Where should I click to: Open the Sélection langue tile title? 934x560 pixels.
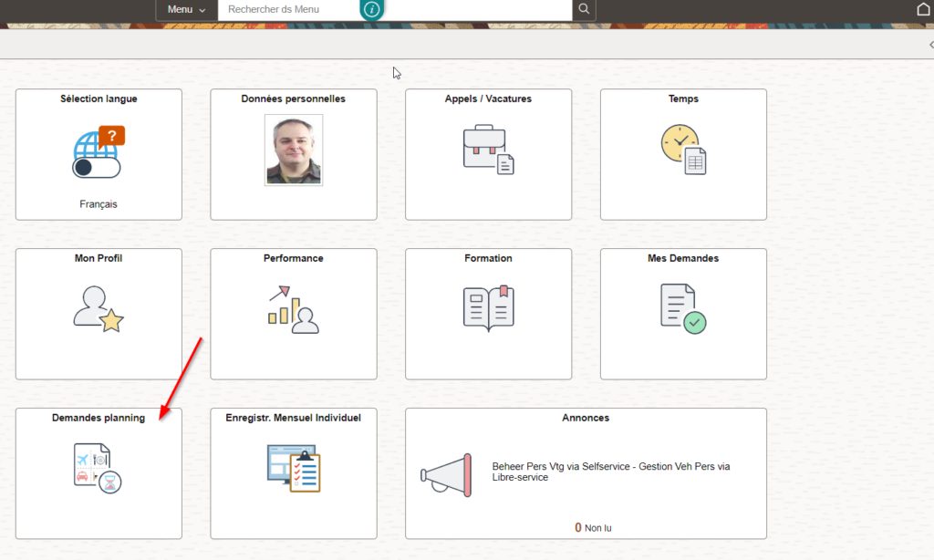(x=99, y=99)
